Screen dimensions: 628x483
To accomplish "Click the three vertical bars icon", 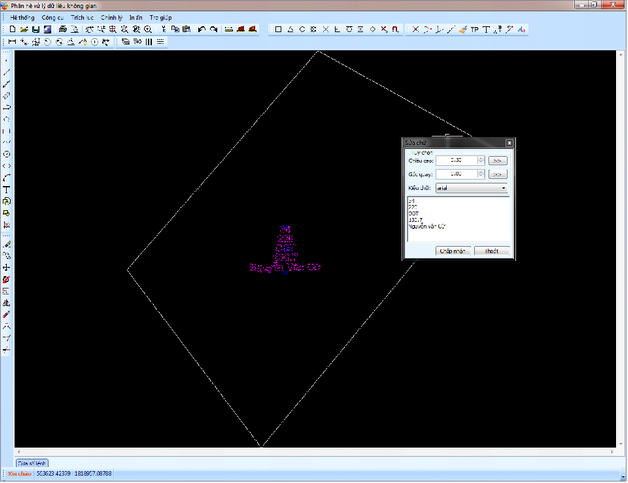I will [x=149, y=42].
